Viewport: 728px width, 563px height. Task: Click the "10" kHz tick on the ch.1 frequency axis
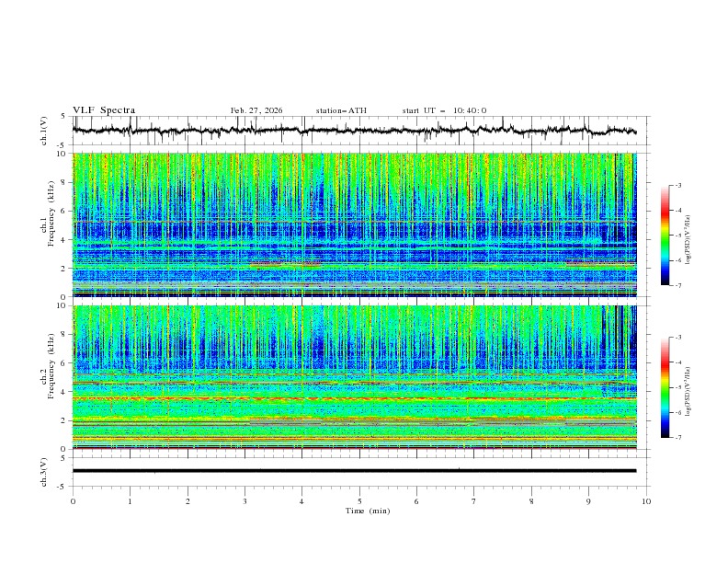[x=63, y=154]
